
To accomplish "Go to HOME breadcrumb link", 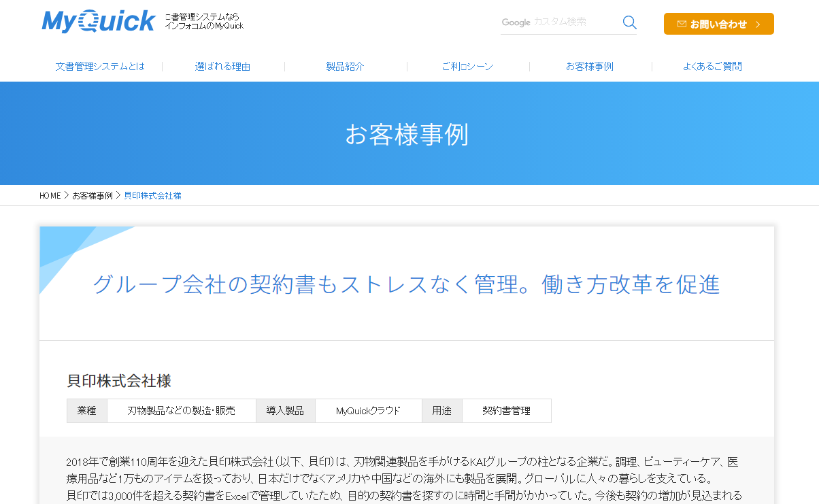I will point(50,196).
